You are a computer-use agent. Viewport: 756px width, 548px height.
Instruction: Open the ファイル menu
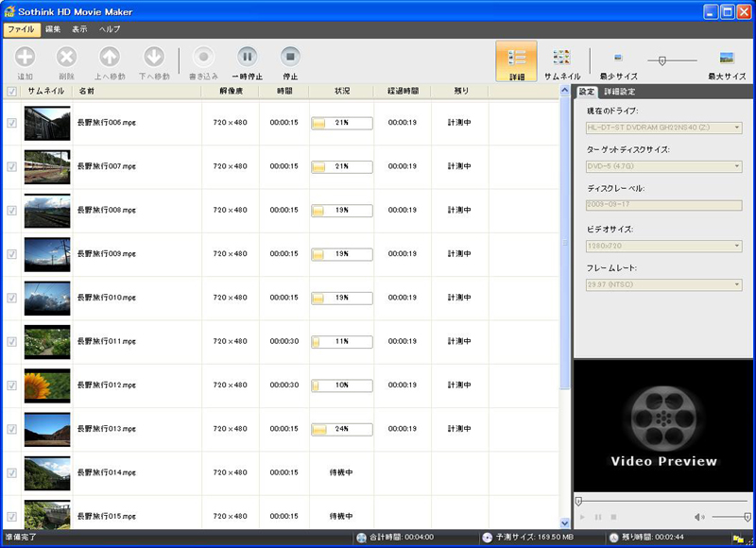point(20,29)
